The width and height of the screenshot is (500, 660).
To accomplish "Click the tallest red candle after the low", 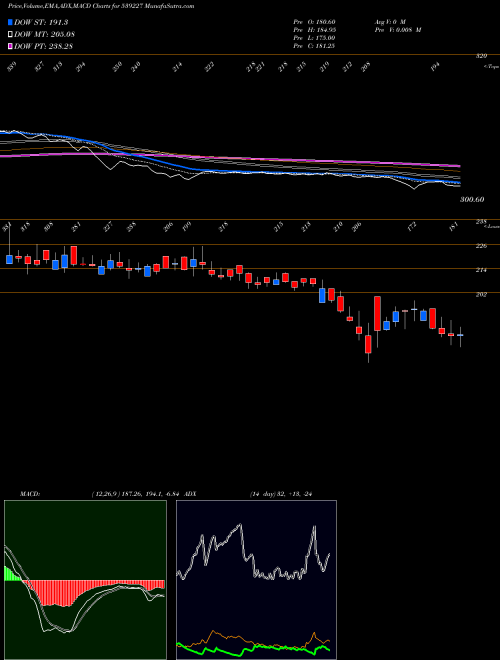I will click(378, 314).
